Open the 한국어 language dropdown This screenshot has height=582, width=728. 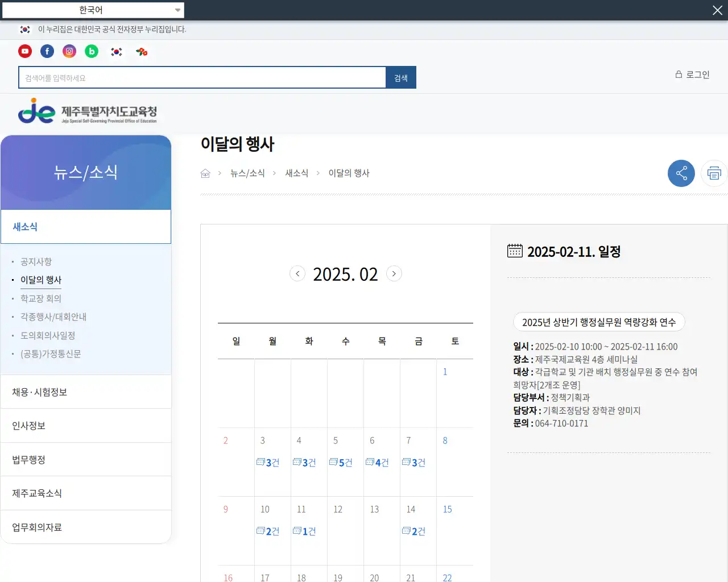tap(93, 10)
